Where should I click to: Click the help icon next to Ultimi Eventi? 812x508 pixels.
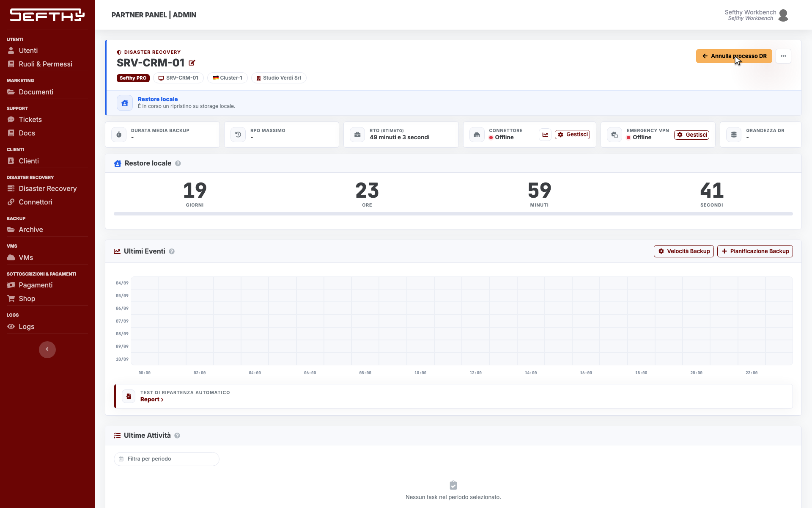(x=172, y=251)
